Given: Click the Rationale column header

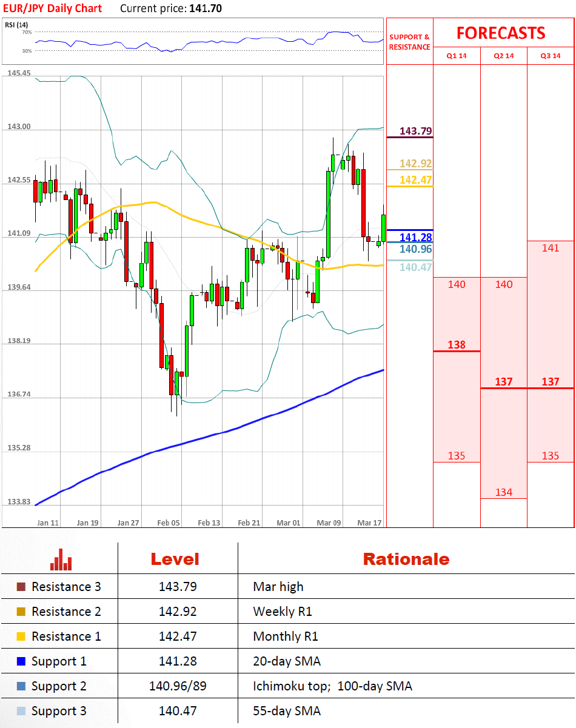Looking at the screenshot, I should pos(406,559).
